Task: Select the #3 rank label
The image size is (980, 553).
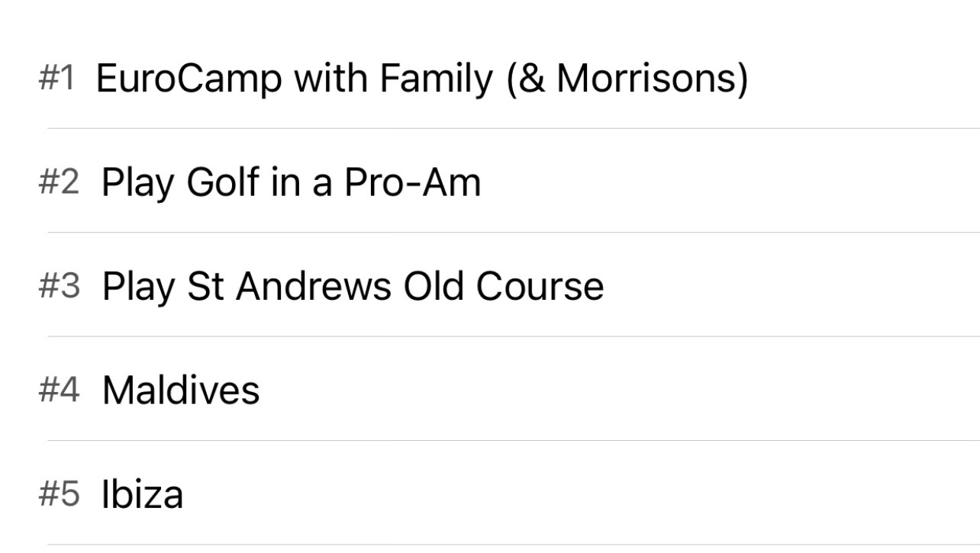Action: [x=59, y=286]
